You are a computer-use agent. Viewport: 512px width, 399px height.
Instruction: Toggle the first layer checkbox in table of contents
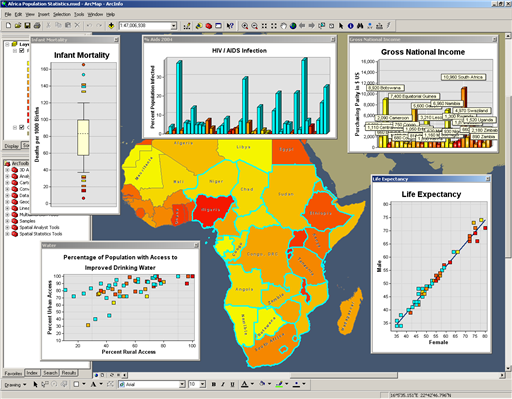coord(22,51)
